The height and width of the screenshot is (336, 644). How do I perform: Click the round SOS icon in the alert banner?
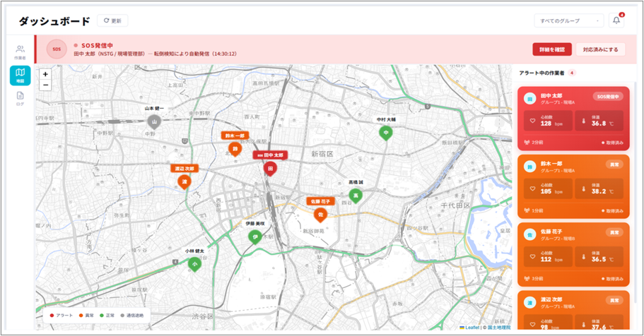point(57,49)
